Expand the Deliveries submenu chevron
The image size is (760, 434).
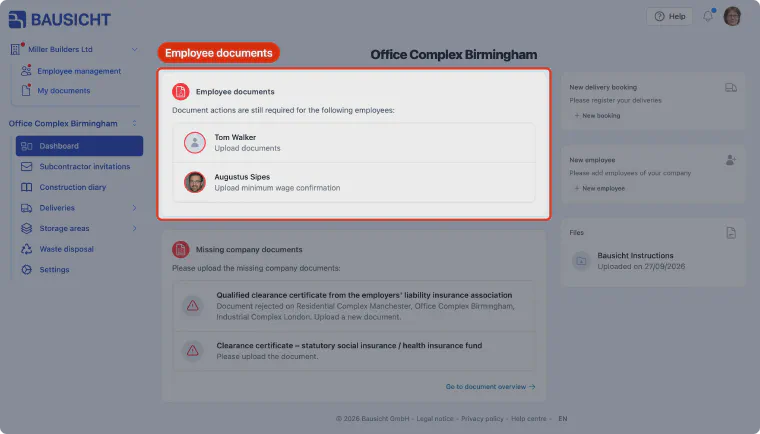click(x=134, y=208)
